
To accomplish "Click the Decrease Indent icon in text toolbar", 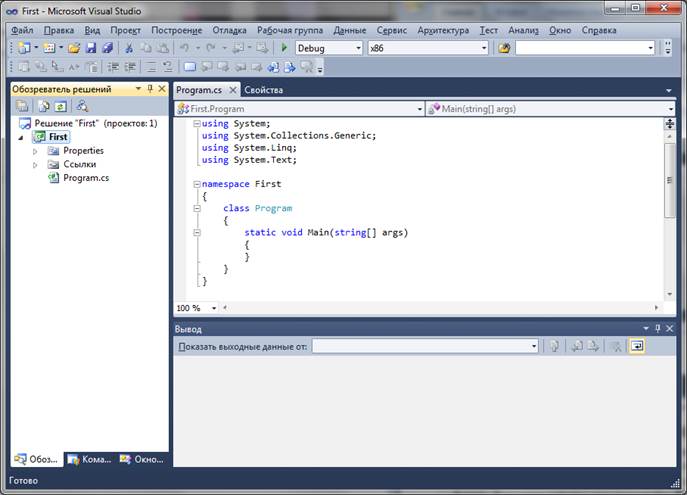I will (x=113, y=67).
